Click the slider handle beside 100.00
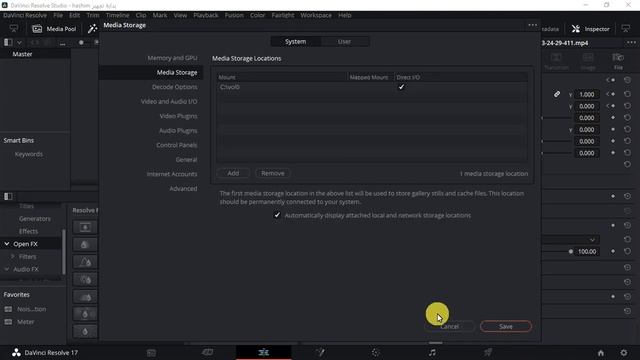This screenshot has width=640, height=360. (571, 251)
